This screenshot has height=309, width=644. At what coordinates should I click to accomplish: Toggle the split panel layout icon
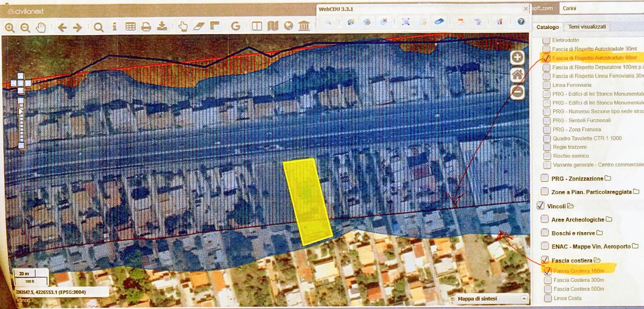(257, 26)
